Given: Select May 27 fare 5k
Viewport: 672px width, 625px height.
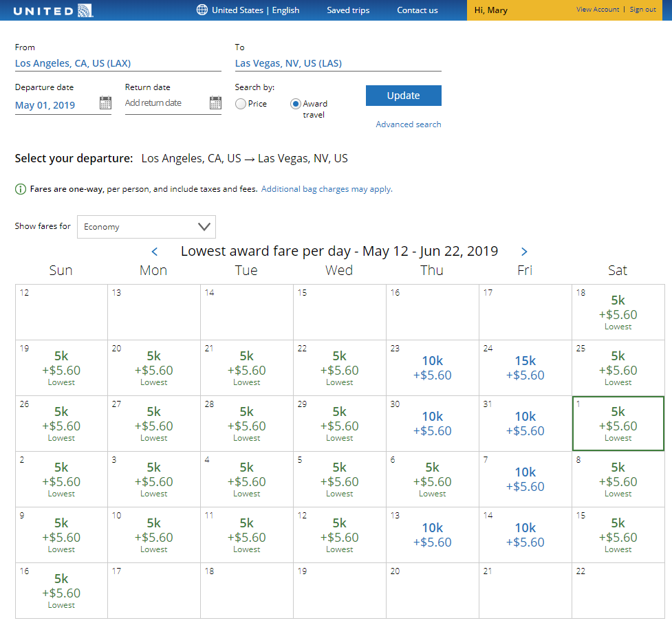Looking at the screenshot, I should pyautogui.click(x=154, y=424).
